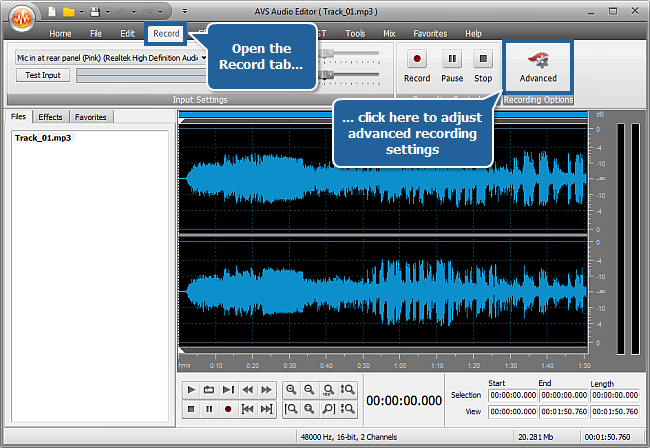Rewind with the double-left arrow button
Viewport: 650px width, 448px height.
click(x=247, y=390)
